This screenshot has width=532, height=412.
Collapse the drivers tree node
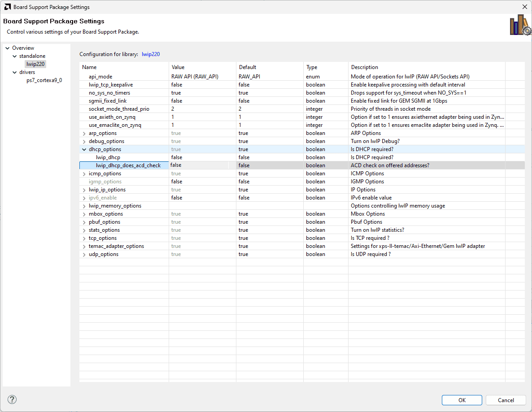click(x=14, y=72)
